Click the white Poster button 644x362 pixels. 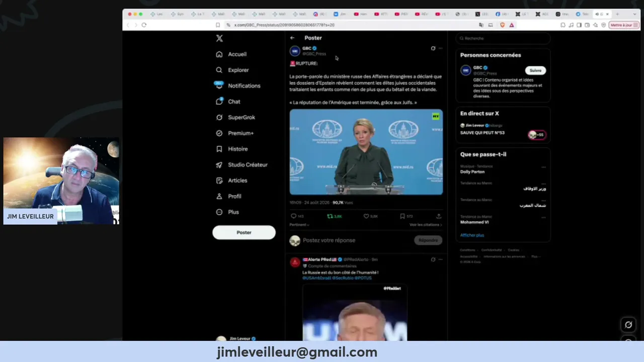pos(244,232)
